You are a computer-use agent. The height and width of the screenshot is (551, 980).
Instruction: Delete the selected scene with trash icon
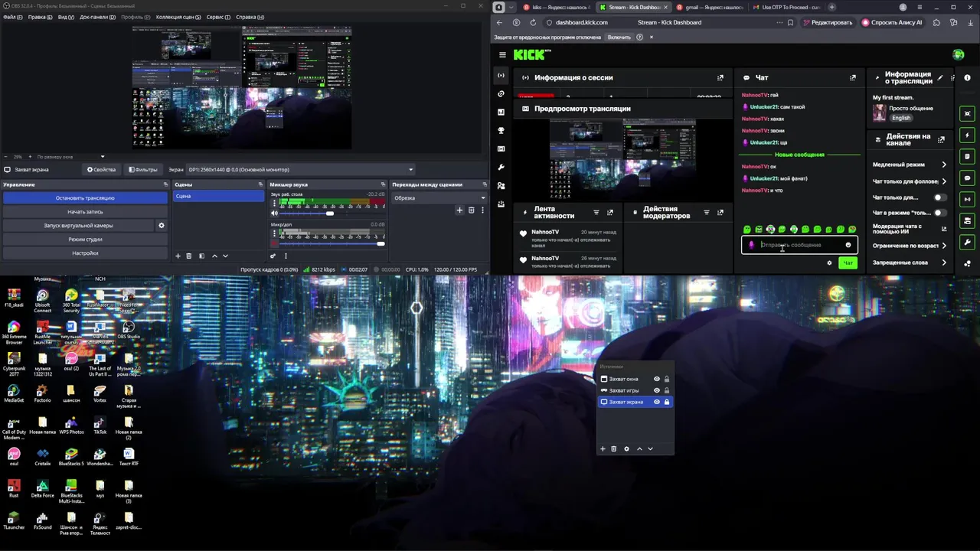[189, 256]
